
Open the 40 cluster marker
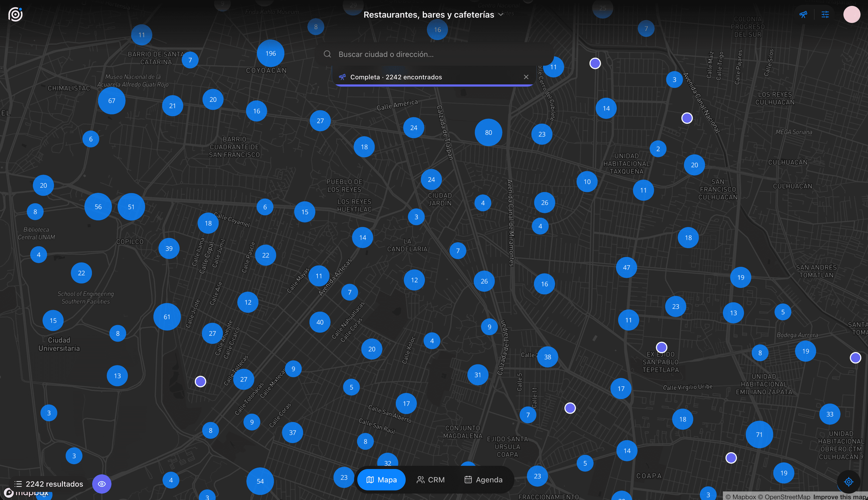pyautogui.click(x=320, y=322)
